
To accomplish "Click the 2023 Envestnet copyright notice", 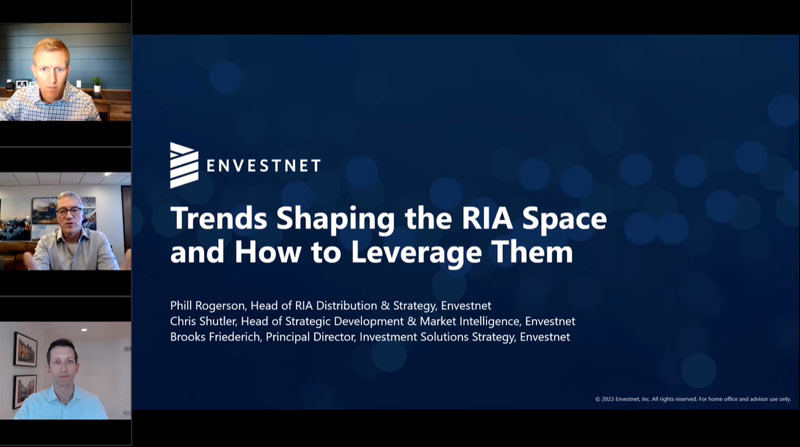I will tap(693, 399).
